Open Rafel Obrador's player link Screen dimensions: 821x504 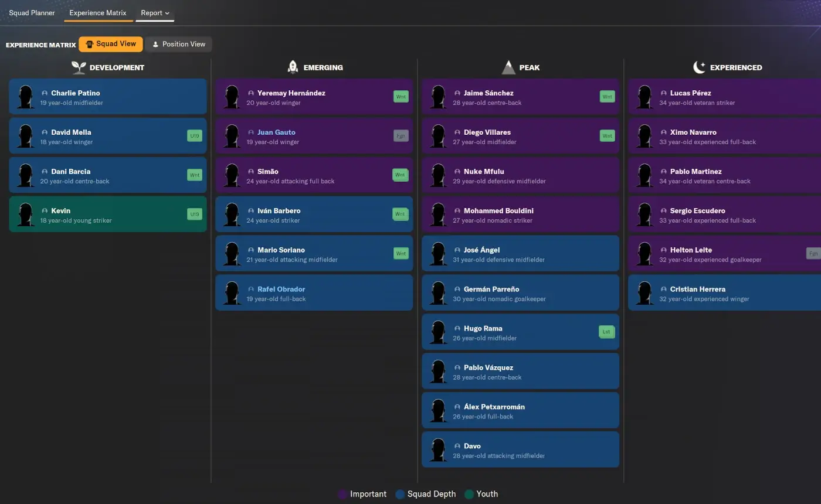pyautogui.click(x=281, y=290)
